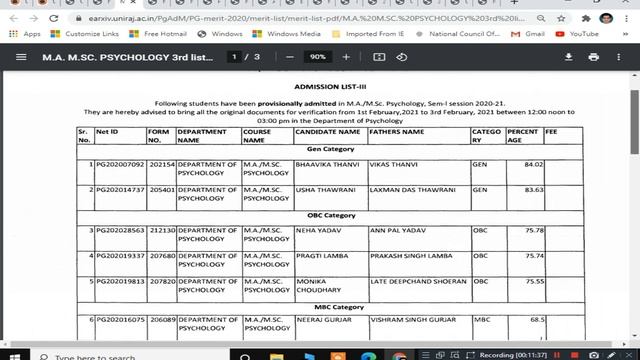This screenshot has height=360, width=640.
Task: Pause the screen recording
Action: coord(557,355)
